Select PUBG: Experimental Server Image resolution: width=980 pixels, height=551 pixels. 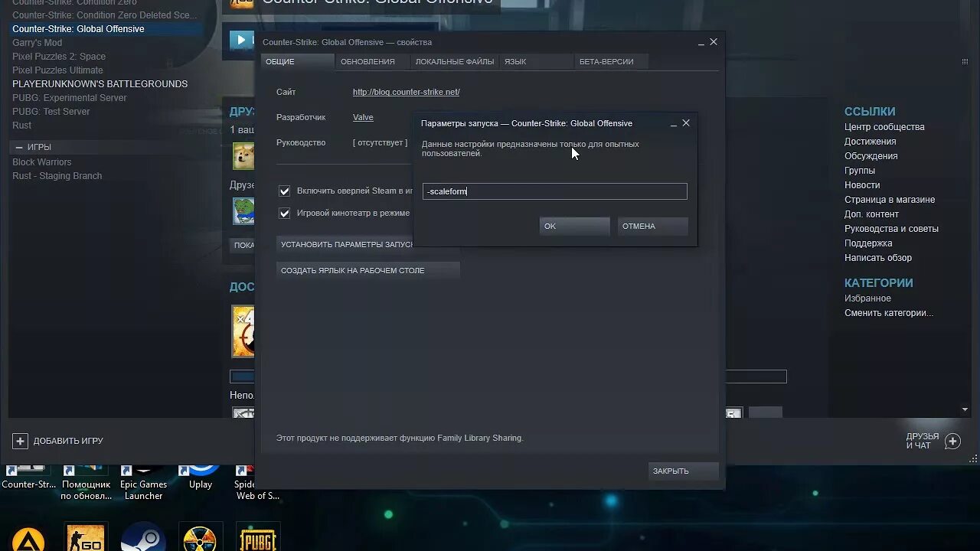point(70,98)
